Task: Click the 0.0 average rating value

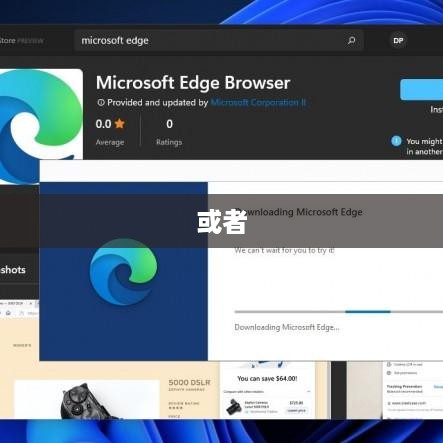Action: pyautogui.click(x=103, y=124)
